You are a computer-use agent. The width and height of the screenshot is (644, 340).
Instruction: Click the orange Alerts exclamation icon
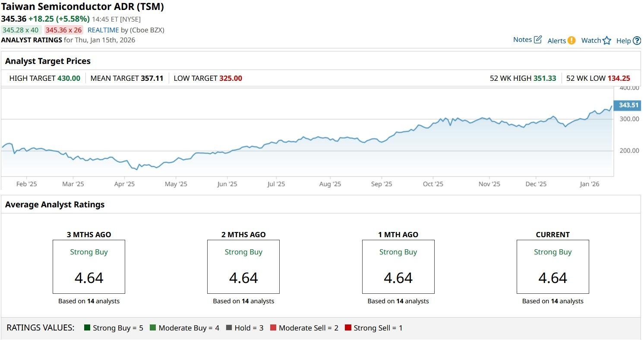[571, 40]
